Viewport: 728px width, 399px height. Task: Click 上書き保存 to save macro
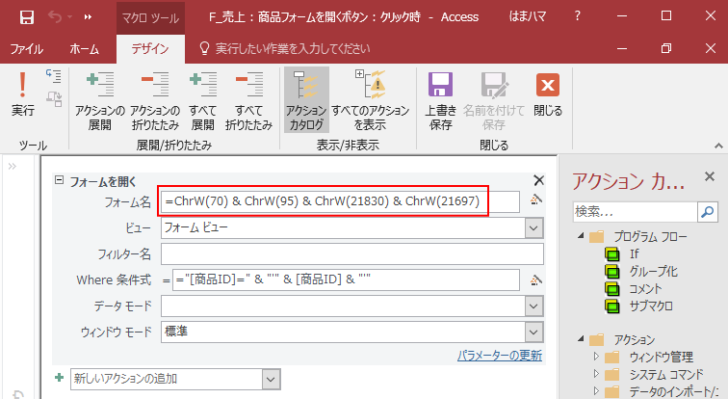tap(441, 101)
